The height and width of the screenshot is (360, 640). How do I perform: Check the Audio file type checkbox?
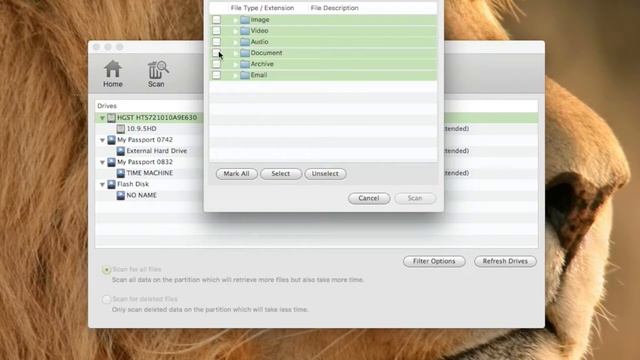[216, 42]
